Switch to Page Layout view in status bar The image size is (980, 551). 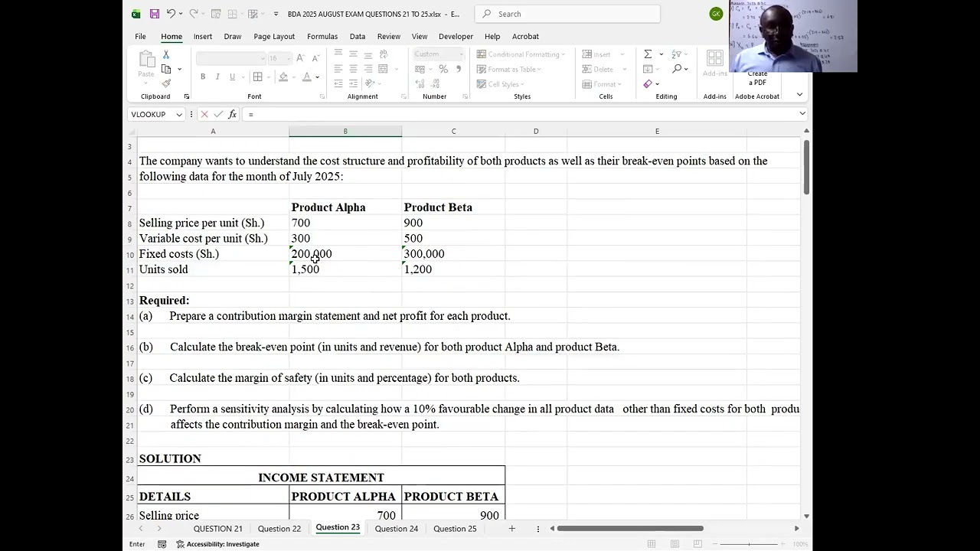click(675, 544)
